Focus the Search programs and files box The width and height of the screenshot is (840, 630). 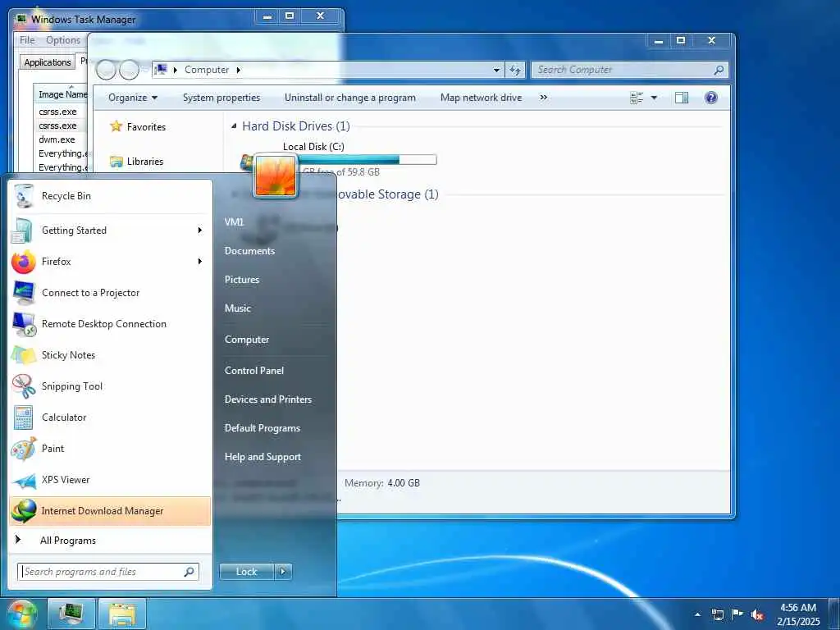pos(108,572)
